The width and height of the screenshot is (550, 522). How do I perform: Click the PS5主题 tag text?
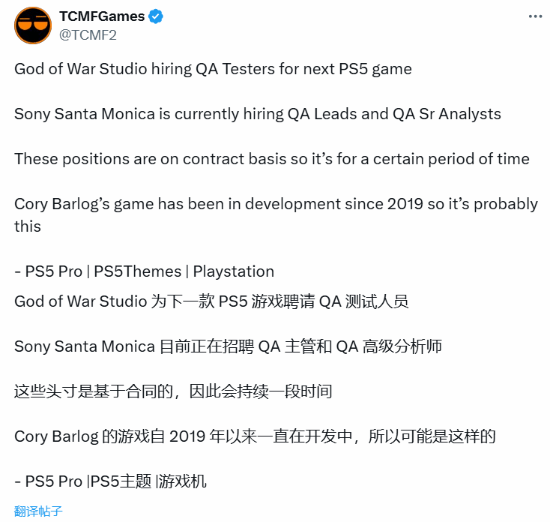click(x=121, y=481)
